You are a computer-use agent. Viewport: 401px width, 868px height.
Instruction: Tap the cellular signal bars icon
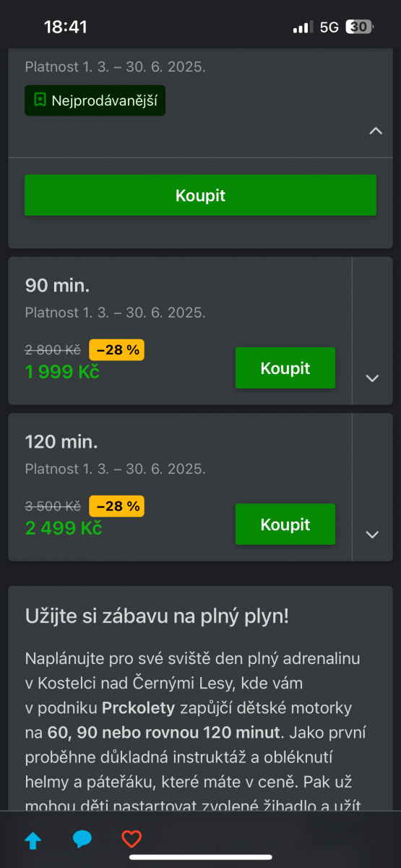point(303,27)
